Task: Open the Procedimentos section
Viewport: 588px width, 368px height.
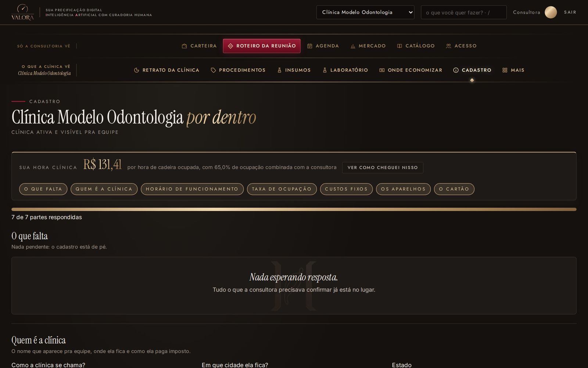Action: 238,70
